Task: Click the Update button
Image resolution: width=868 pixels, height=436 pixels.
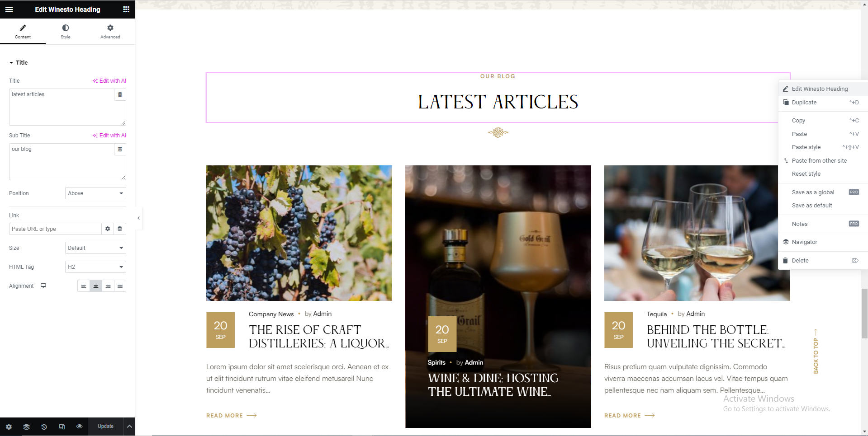Action: click(x=106, y=427)
